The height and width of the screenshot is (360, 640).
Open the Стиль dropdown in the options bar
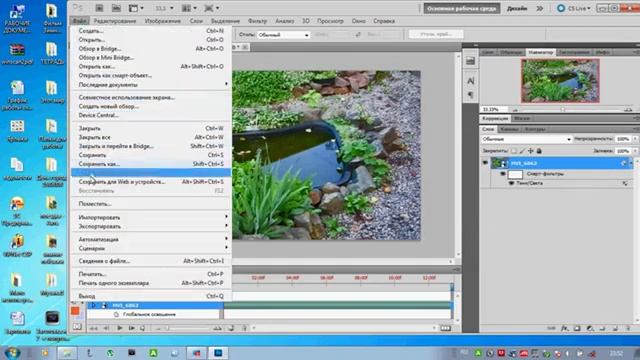click(x=283, y=35)
